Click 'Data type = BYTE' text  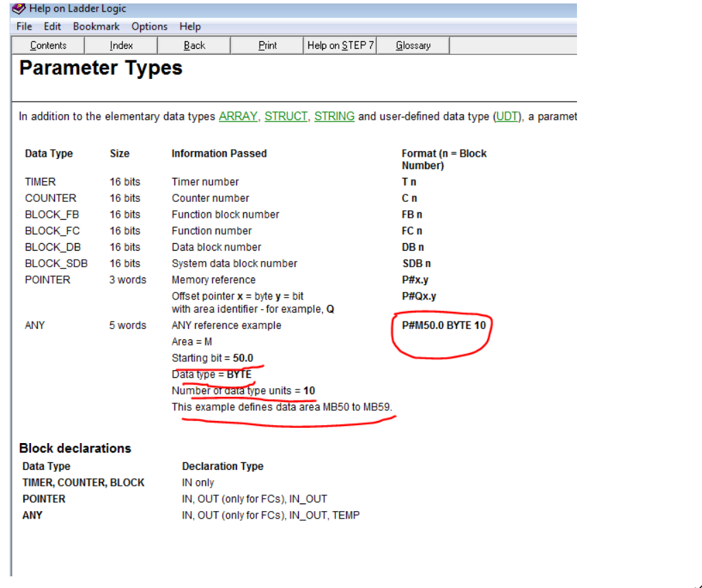[x=212, y=374]
